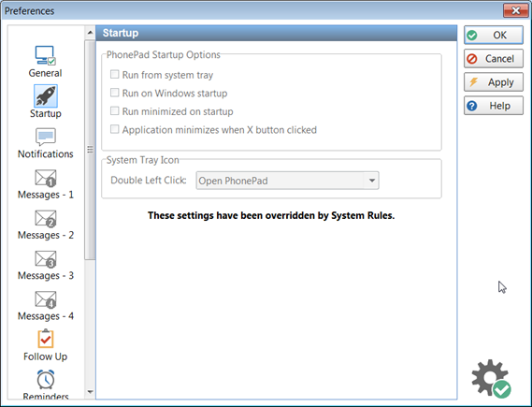
Task: Click the Help button
Action: pos(494,106)
